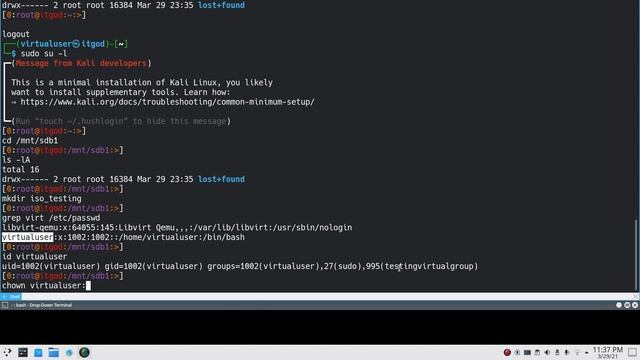The height and width of the screenshot is (360, 640).
Task: Open the removable device notifier tray icon
Action: (557, 352)
